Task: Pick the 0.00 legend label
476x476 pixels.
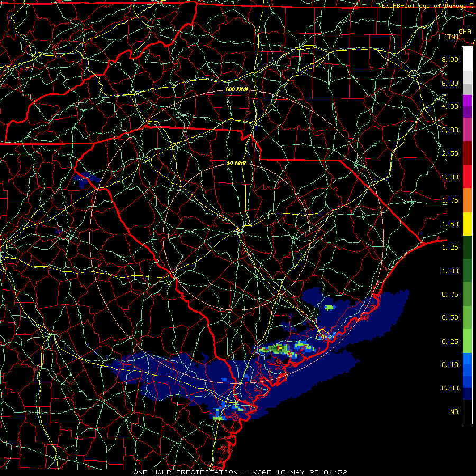Action: [x=450, y=388]
